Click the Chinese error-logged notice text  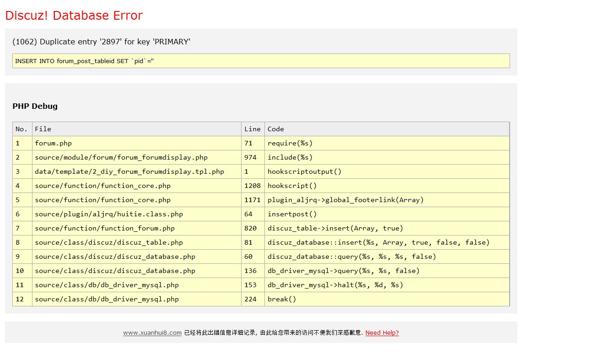(274, 333)
